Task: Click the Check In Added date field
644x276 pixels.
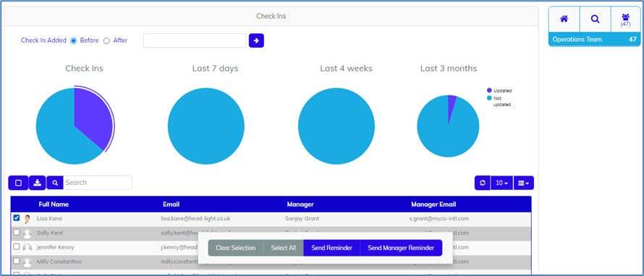Action: 195,40
